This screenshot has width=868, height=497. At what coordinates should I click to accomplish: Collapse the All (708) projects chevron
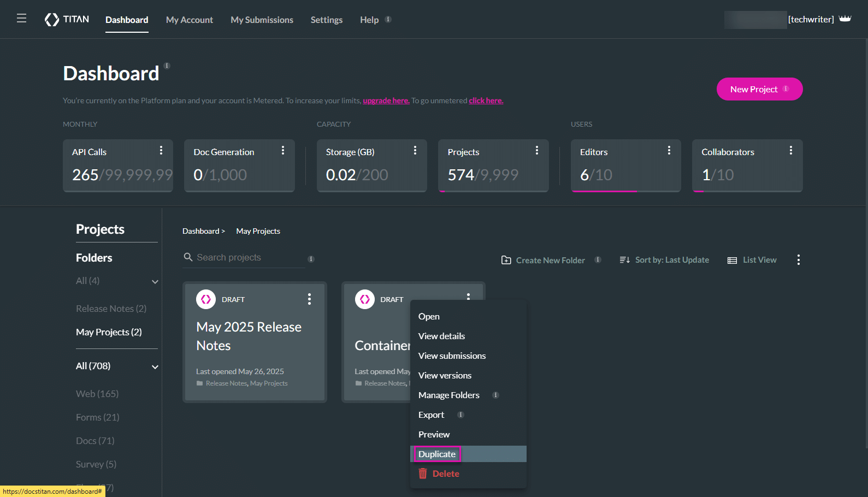(155, 367)
